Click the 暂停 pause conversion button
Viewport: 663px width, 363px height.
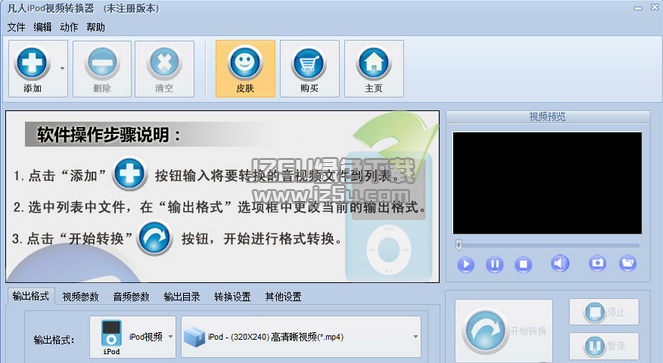604,346
